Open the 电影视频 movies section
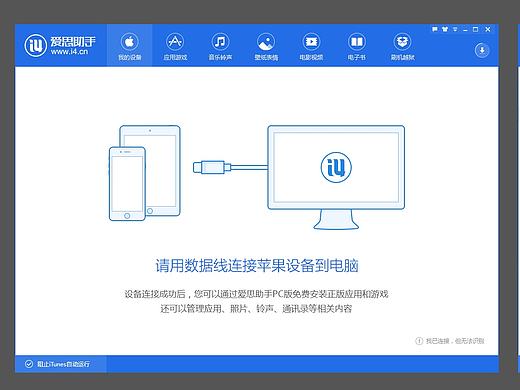 pyautogui.click(x=311, y=45)
